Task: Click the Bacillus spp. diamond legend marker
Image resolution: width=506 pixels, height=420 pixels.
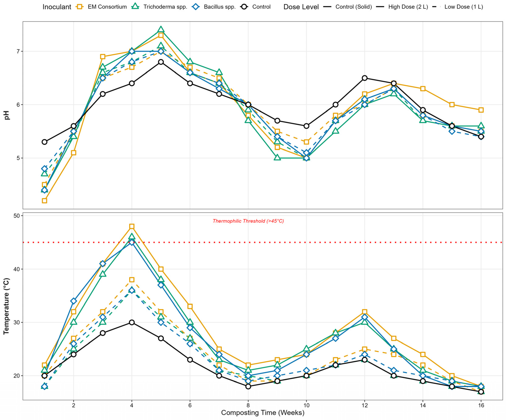Action: point(196,7)
